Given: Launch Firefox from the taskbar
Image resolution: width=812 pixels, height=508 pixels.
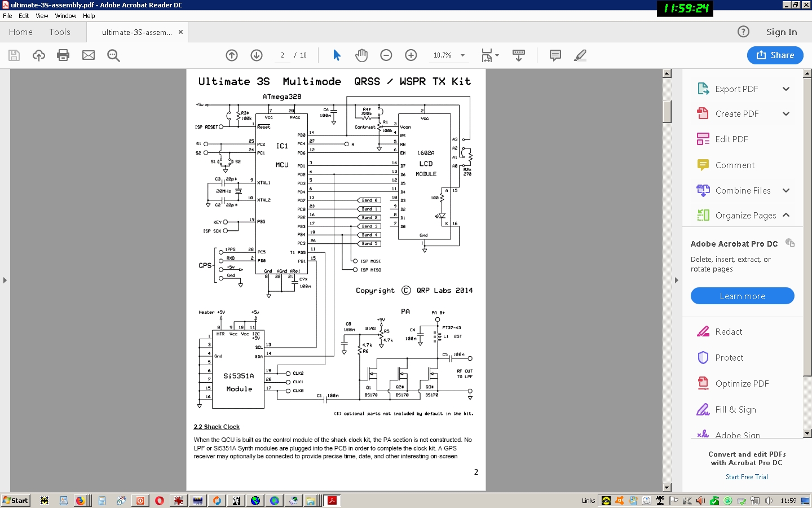Looking at the screenshot, I should (x=81, y=501).
